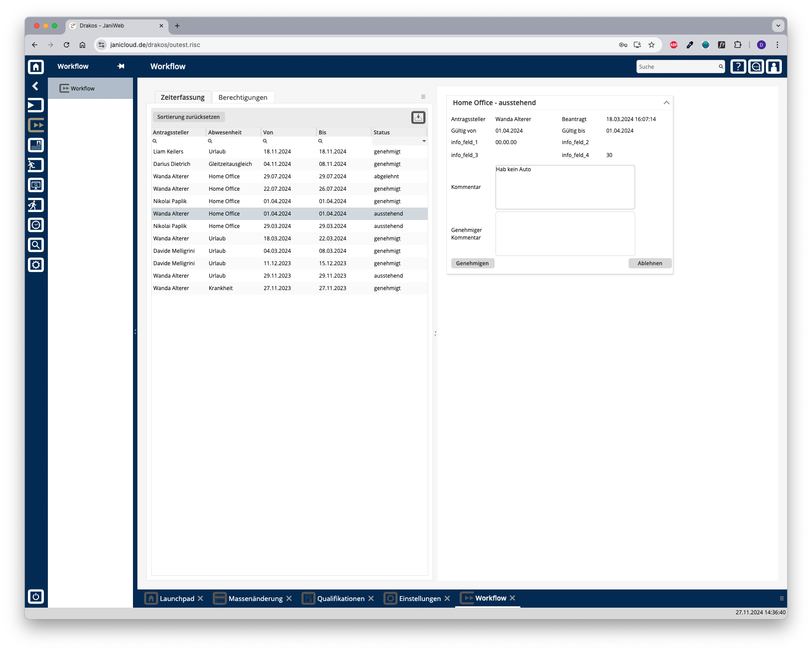Select Nikolai Paplik's ausstehend 29.03.2024 row
This screenshot has height=652, width=812.
pos(289,226)
